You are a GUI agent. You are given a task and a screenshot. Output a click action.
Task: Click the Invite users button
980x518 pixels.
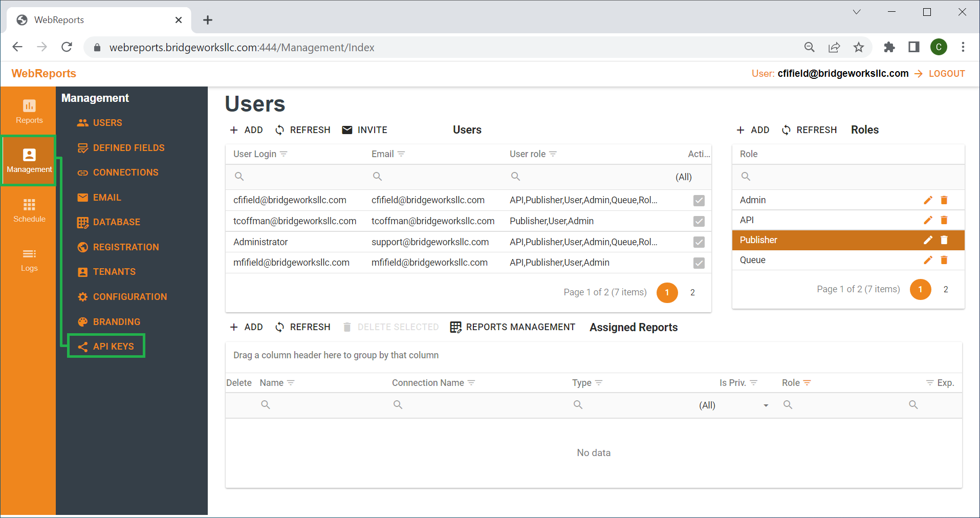click(364, 130)
